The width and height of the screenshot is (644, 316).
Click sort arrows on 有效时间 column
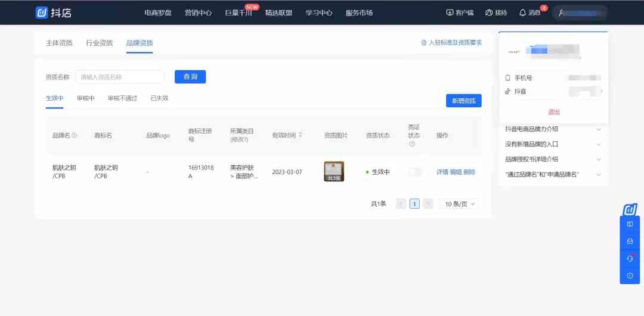tap(301, 135)
